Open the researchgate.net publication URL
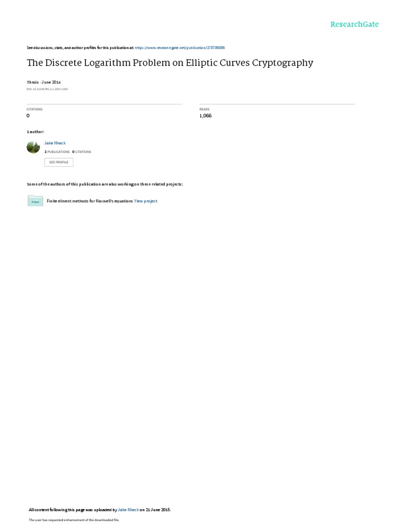 click(180, 48)
